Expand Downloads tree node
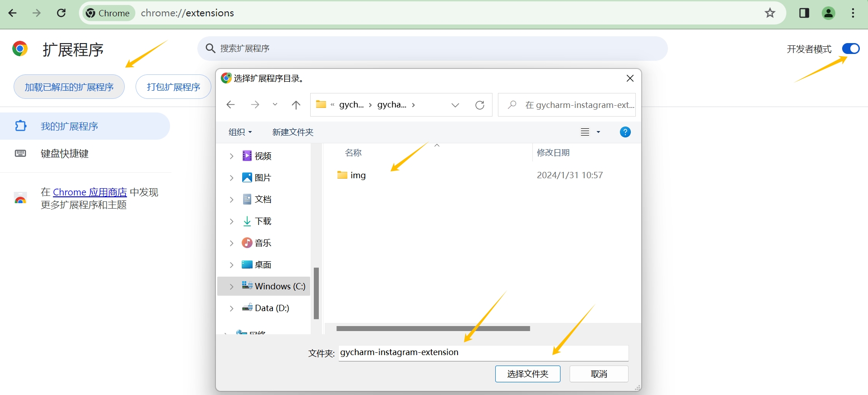This screenshot has height=395, width=868. pos(231,221)
